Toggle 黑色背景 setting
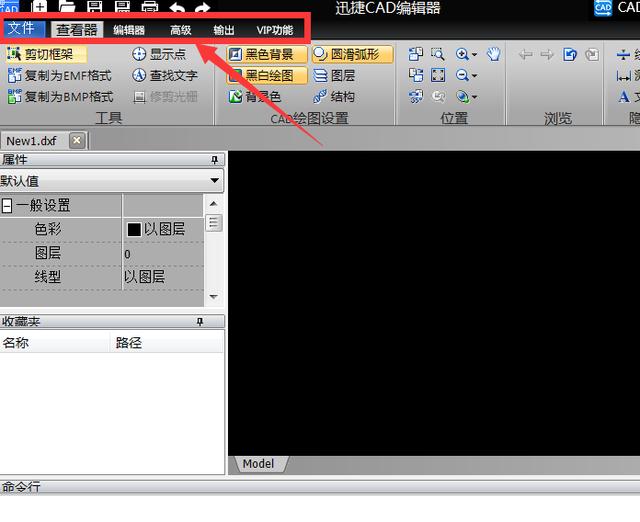The width and height of the screenshot is (640, 522). 267,54
